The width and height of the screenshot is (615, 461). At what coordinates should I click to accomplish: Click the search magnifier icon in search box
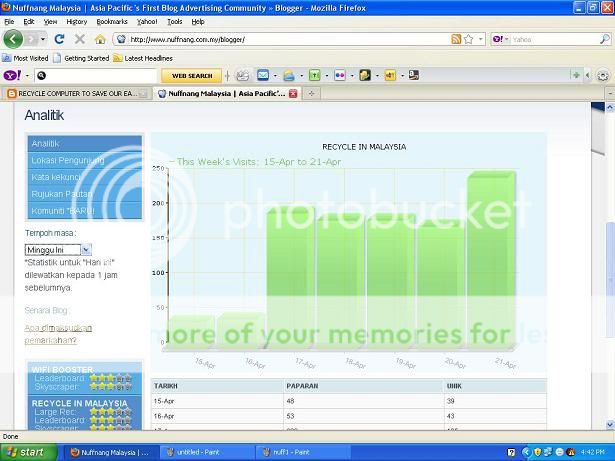click(x=604, y=39)
